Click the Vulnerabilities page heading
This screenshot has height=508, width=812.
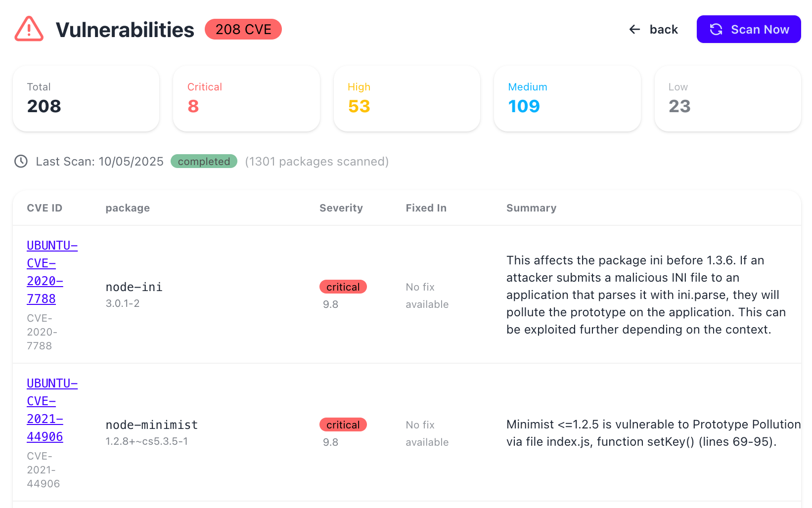pyautogui.click(x=125, y=30)
